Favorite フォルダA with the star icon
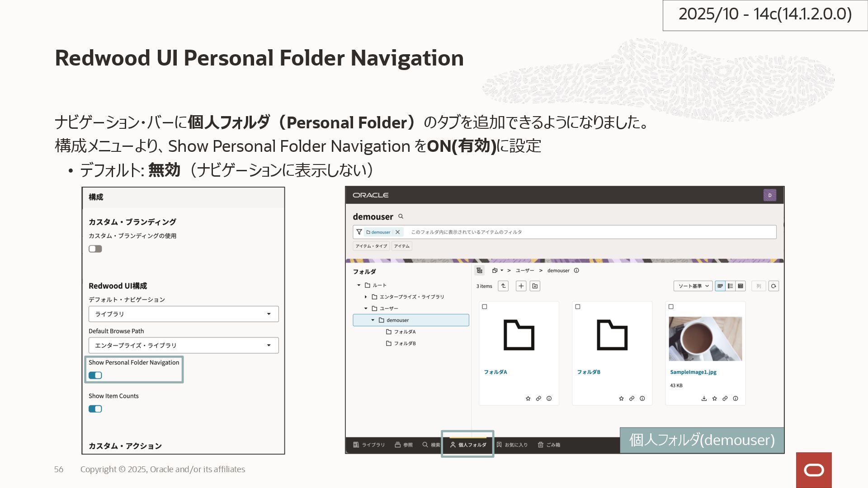868x488 pixels. click(528, 399)
